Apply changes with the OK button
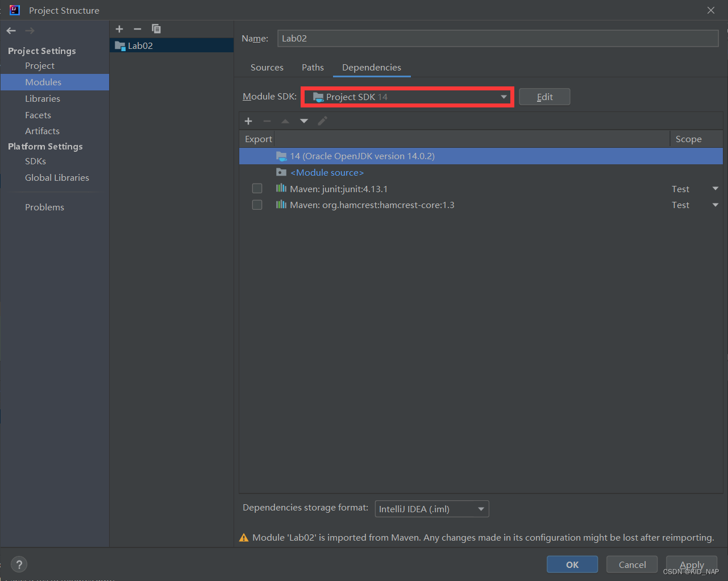Viewport: 728px width, 581px height. tap(572, 564)
